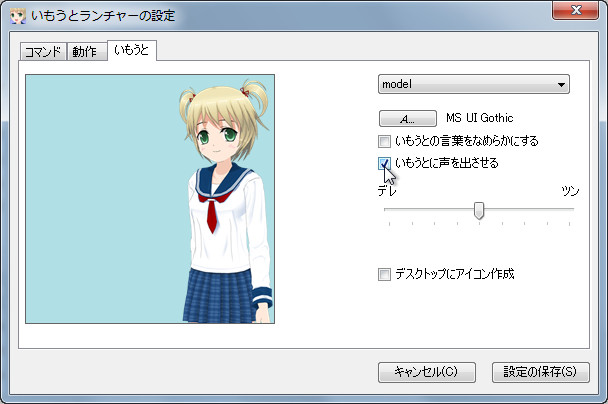Select the いもうと tab
This screenshot has height=404, width=608.
132,50
